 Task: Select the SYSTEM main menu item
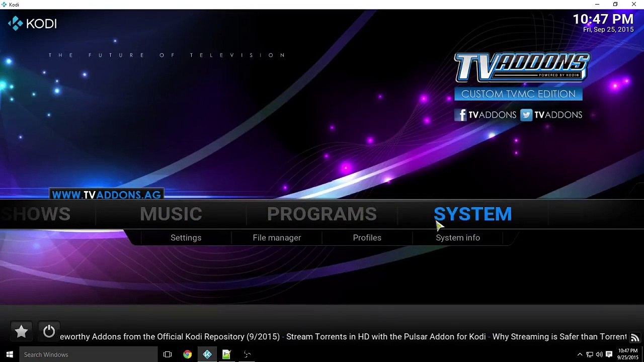(472, 214)
